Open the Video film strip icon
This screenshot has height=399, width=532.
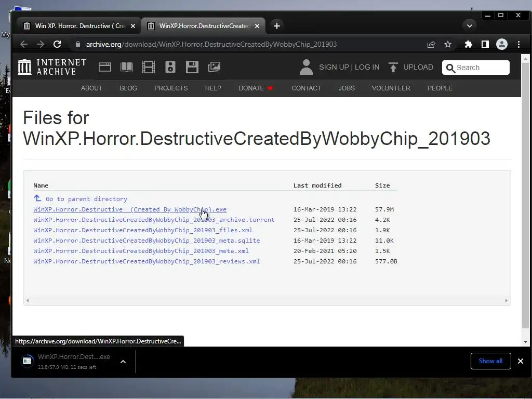(148, 67)
